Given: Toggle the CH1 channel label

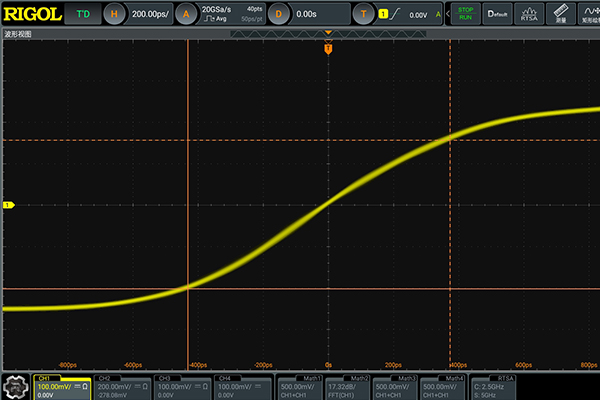Looking at the screenshot, I should pos(44,379).
